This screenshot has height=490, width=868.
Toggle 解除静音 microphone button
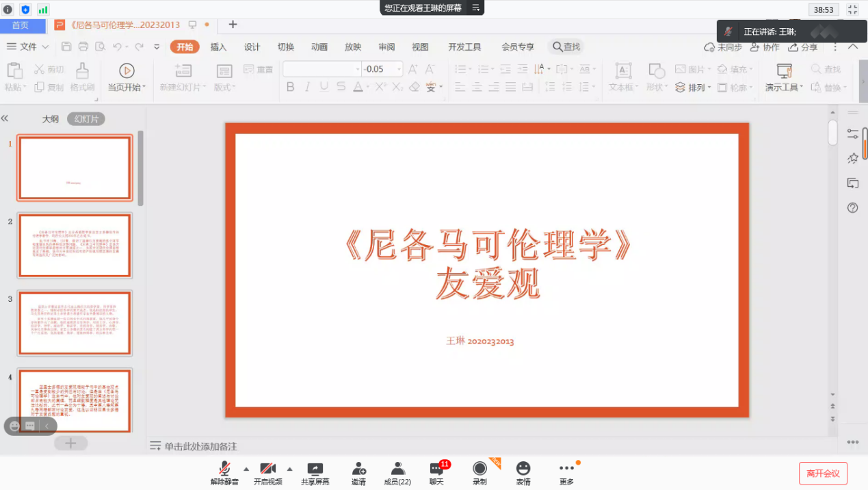tap(224, 469)
